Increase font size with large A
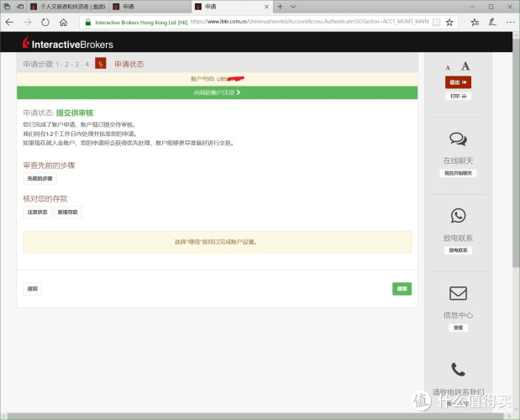The height and width of the screenshot is (420, 520). click(465, 66)
